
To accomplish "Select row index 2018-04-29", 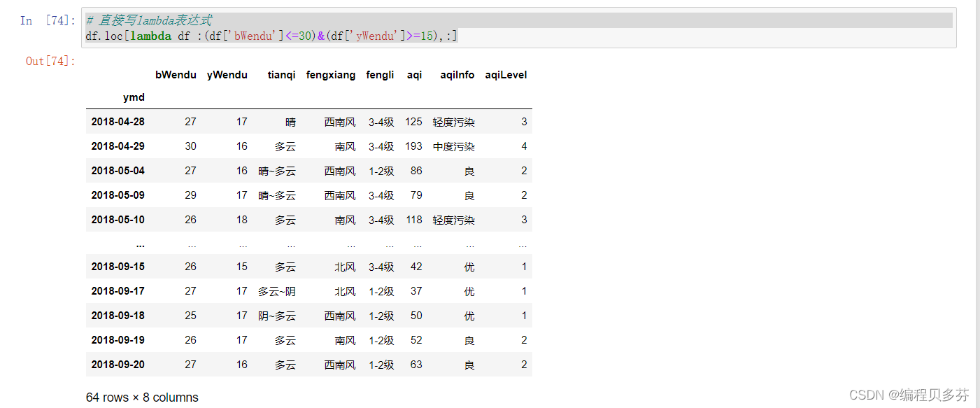I will pyautogui.click(x=118, y=146).
